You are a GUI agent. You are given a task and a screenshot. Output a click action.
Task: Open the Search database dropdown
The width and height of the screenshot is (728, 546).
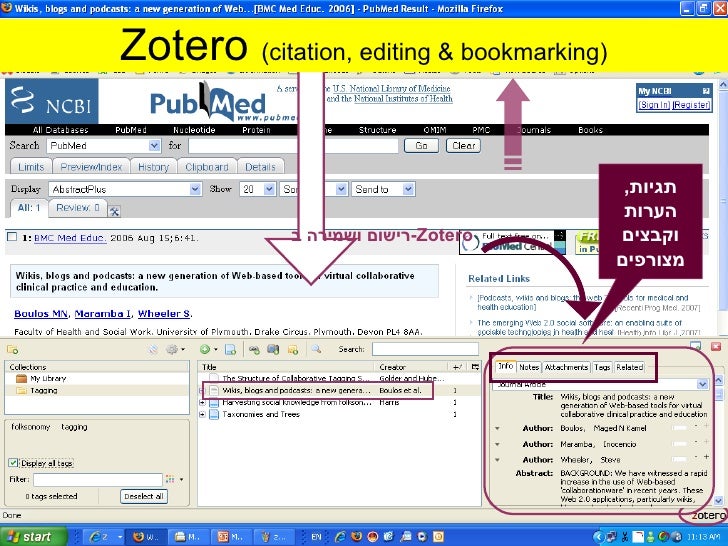154,146
